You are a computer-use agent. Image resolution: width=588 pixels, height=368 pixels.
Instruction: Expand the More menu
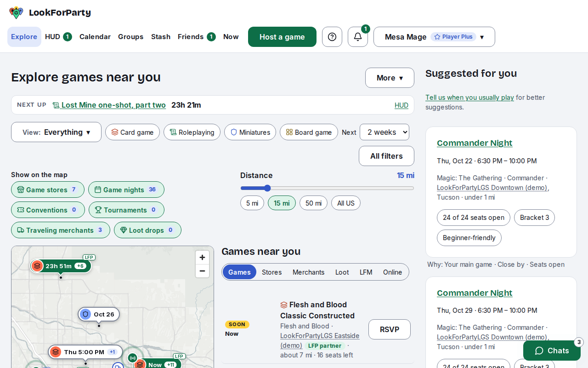point(390,78)
